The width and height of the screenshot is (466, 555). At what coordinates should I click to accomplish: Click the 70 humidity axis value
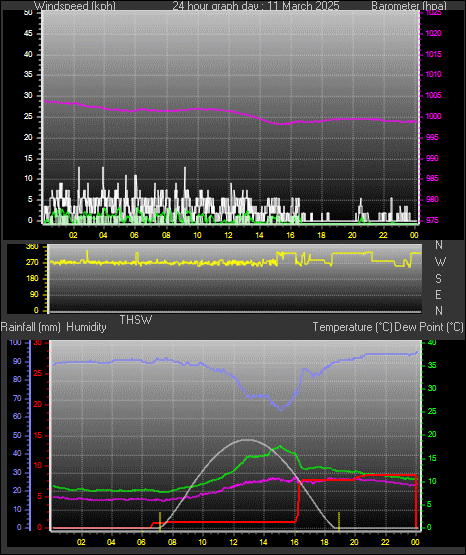(x=17, y=398)
